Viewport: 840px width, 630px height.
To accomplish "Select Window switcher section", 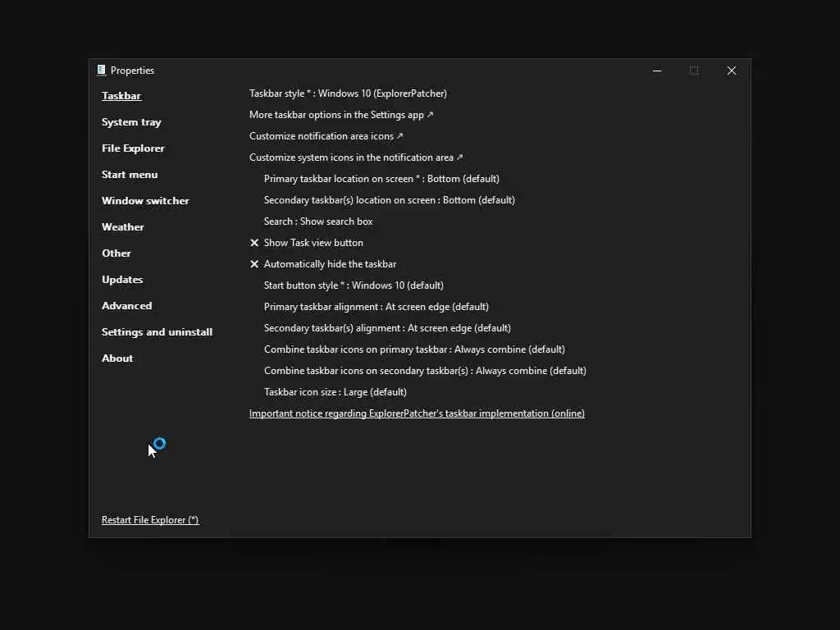I will 145,201.
